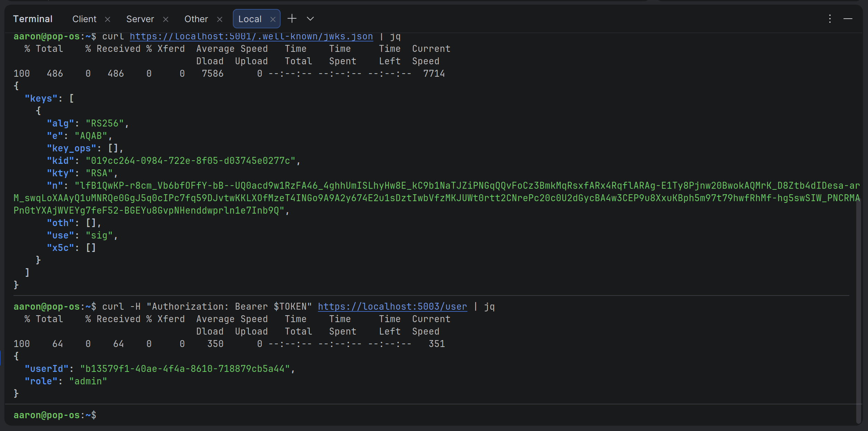
Task: Close the Server terminal tab
Action: 166,19
